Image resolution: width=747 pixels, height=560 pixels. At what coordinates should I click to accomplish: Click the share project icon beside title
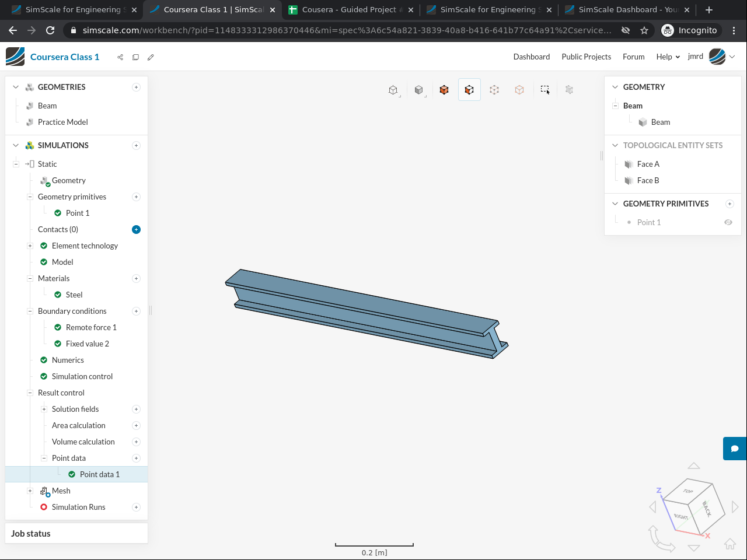pos(120,57)
